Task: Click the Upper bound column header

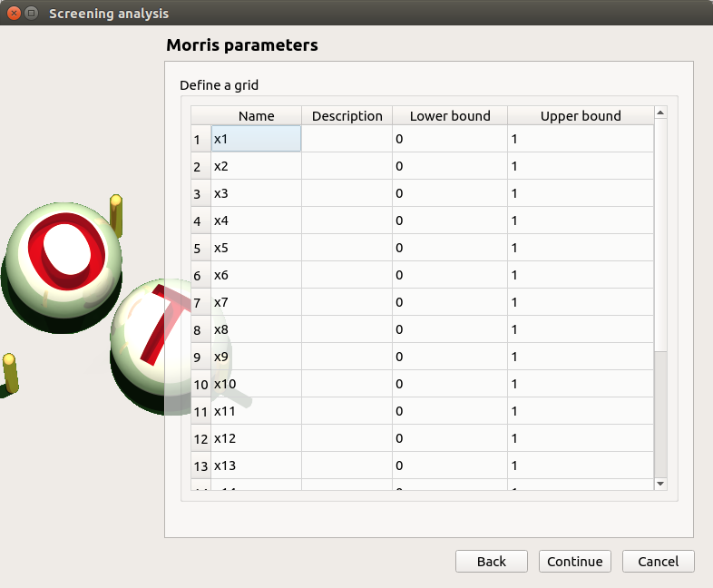Action: pos(580,116)
